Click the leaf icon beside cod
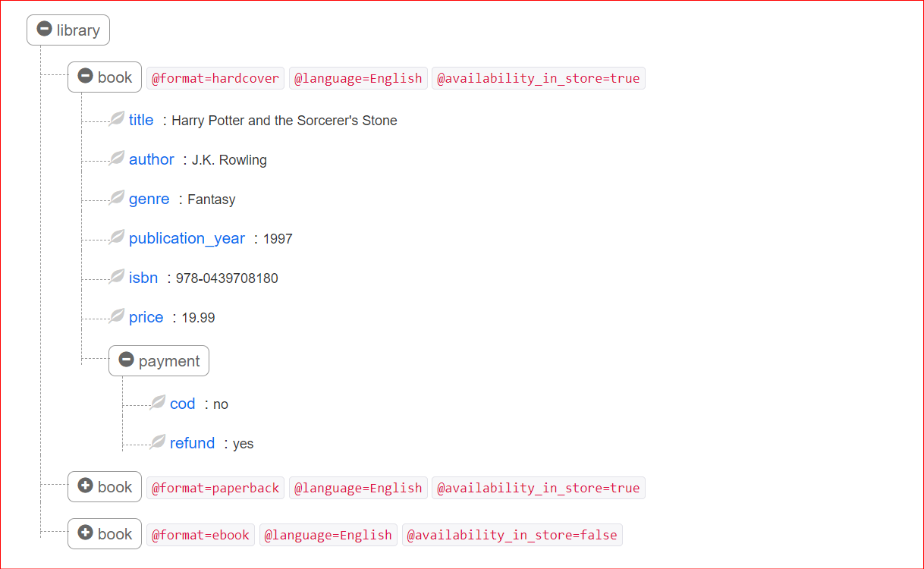Viewport: 924px width, 569px height. click(x=157, y=403)
